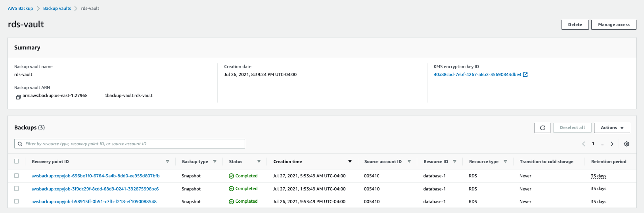Click creation time Jul 27, 2021, 1:53:49 AM
Viewport: 644px width, 213px height.
(x=309, y=189)
